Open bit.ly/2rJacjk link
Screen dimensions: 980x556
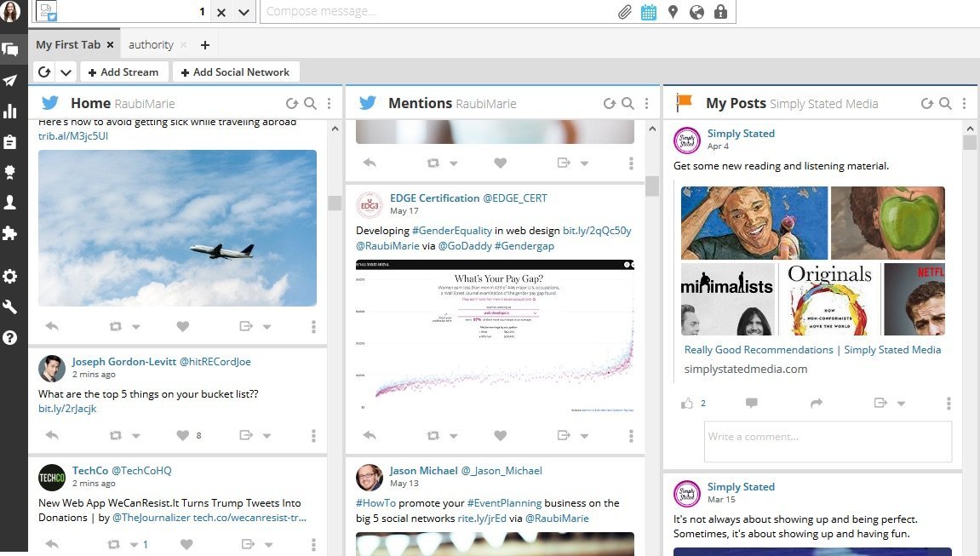pos(67,409)
